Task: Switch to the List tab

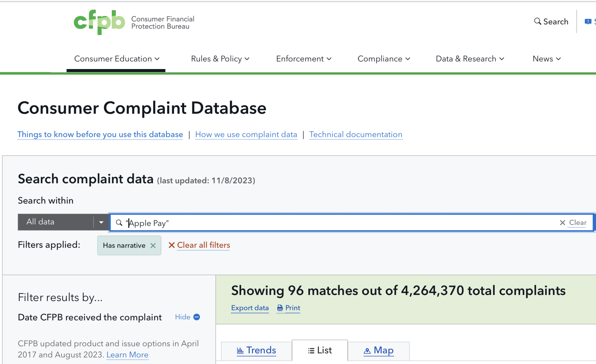Action: [320, 351]
